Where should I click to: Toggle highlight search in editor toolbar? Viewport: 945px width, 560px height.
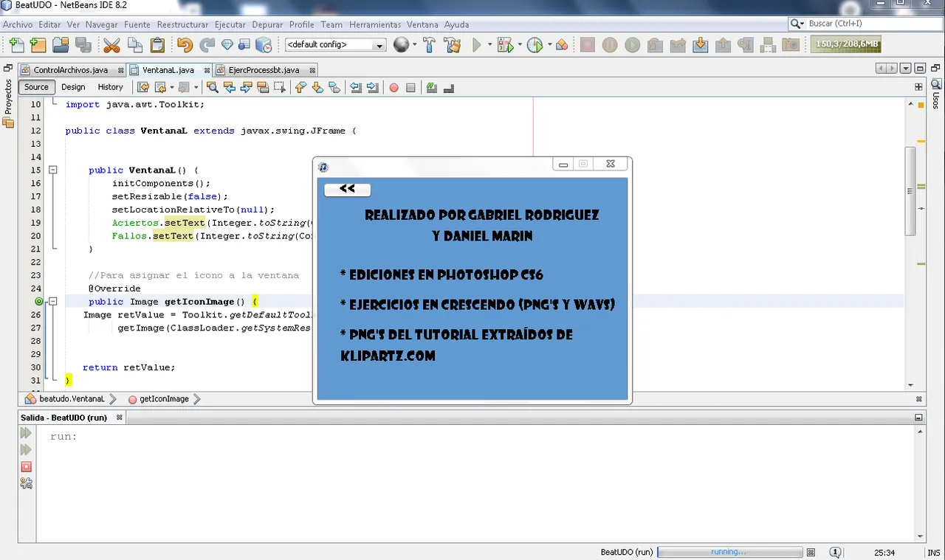pyautogui.click(x=263, y=87)
